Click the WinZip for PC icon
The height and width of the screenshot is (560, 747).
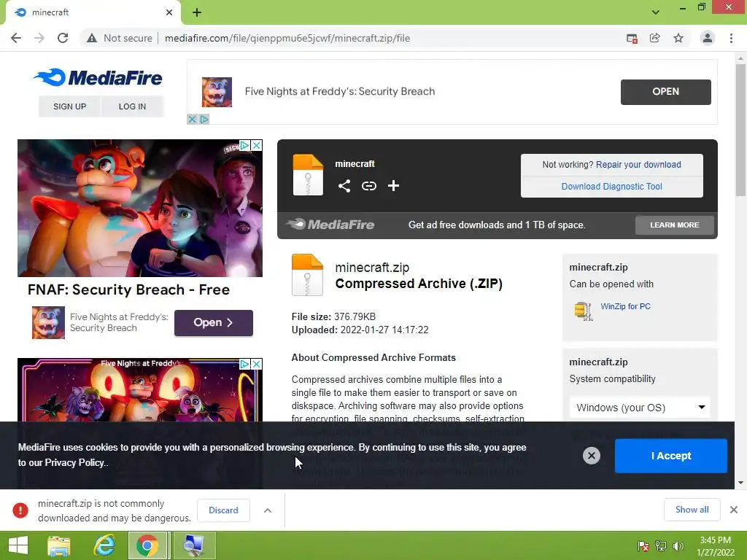pos(583,311)
